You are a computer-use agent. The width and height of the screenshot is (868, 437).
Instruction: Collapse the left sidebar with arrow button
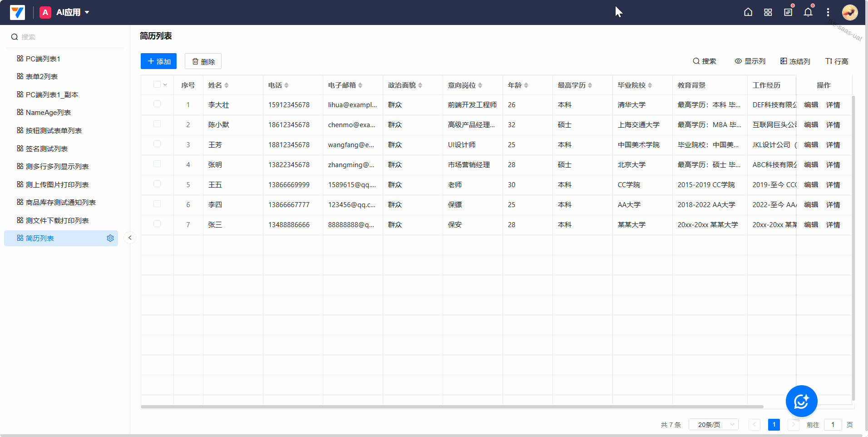(x=130, y=238)
